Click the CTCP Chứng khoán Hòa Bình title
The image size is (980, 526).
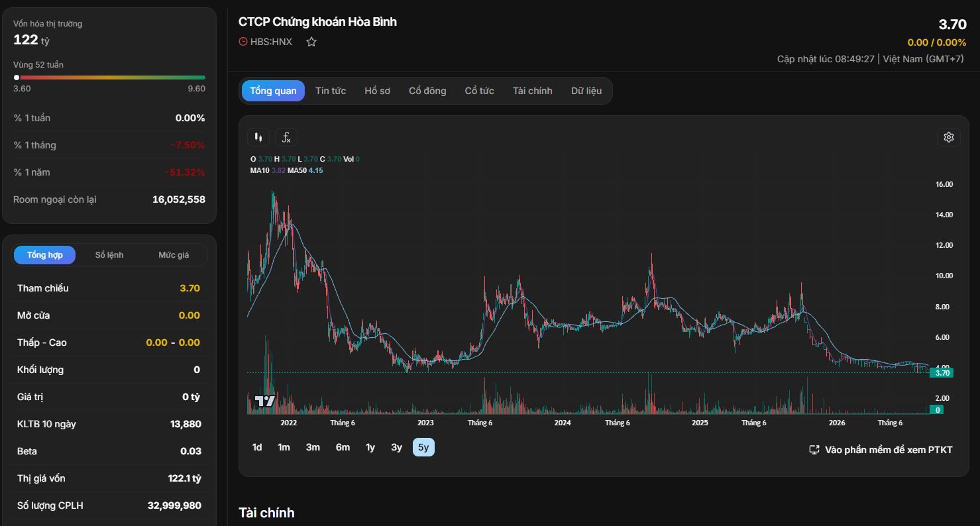click(x=317, y=22)
